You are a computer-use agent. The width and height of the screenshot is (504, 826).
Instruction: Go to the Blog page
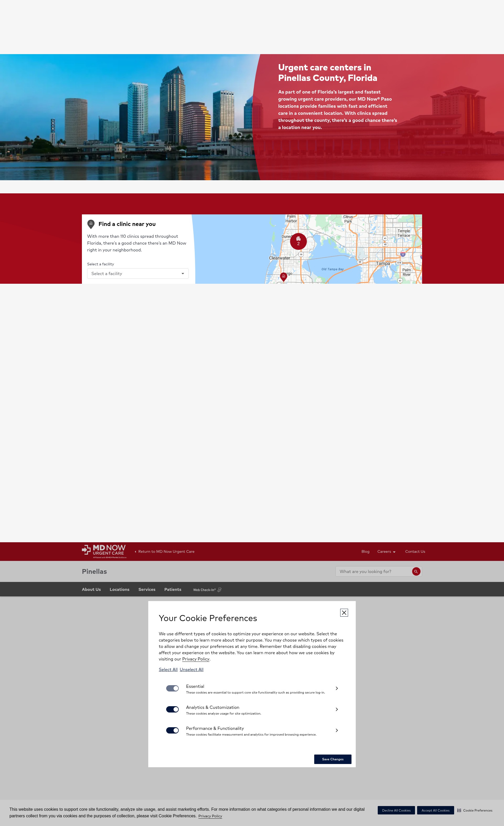pos(365,551)
